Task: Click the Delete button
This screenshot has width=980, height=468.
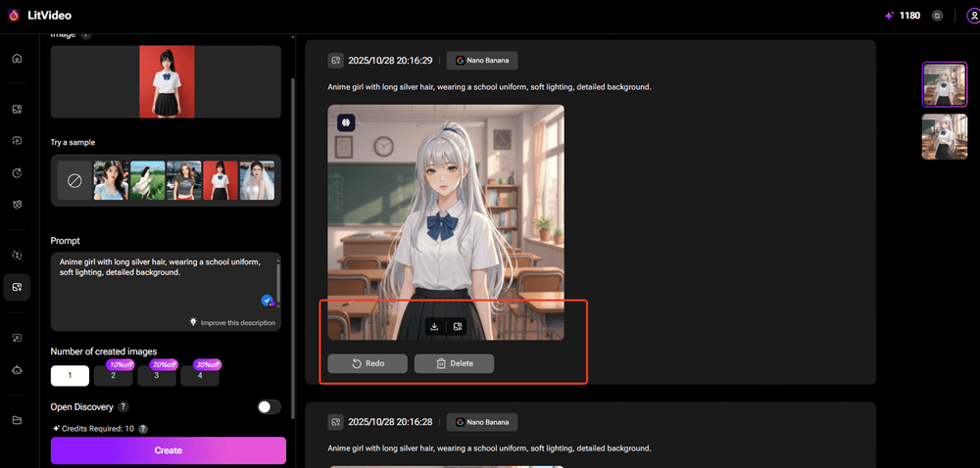Action: tap(454, 363)
